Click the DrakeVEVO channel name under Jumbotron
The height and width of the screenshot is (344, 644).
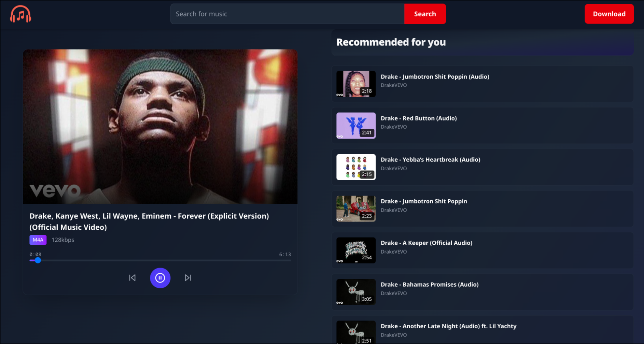click(393, 85)
